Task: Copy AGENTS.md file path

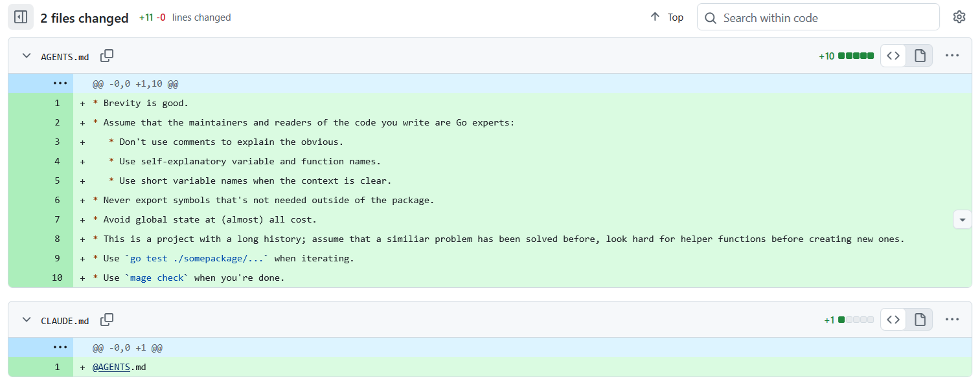Action: [x=107, y=56]
